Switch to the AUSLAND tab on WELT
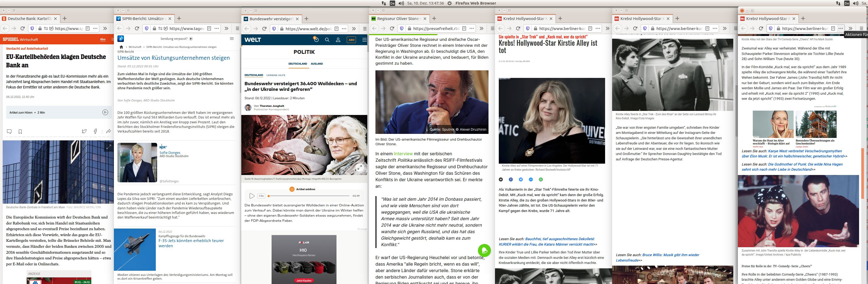The height and width of the screenshot is (284, 868). tap(316, 64)
